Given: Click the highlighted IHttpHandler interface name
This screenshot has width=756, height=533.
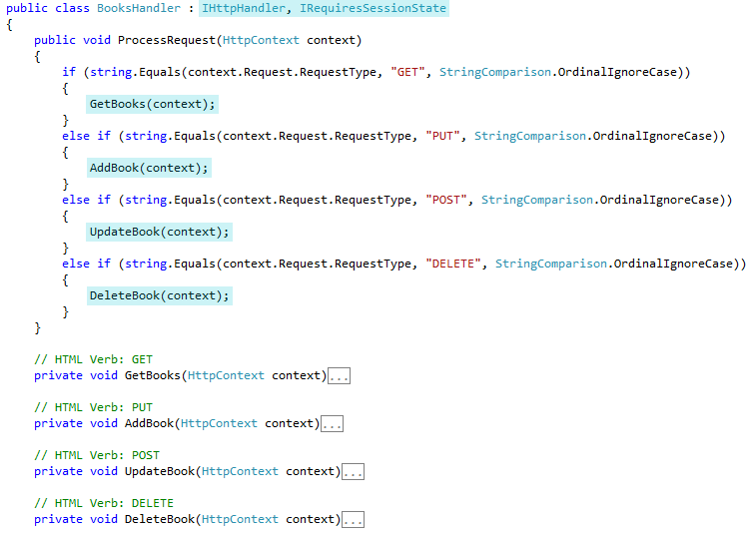Looking at the screenshot, I should point(244,8).
